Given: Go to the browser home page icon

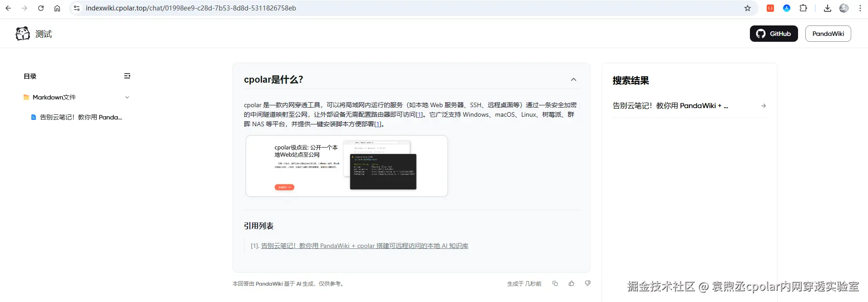Looking at the screenshot, I should click(x=57, y=8).
